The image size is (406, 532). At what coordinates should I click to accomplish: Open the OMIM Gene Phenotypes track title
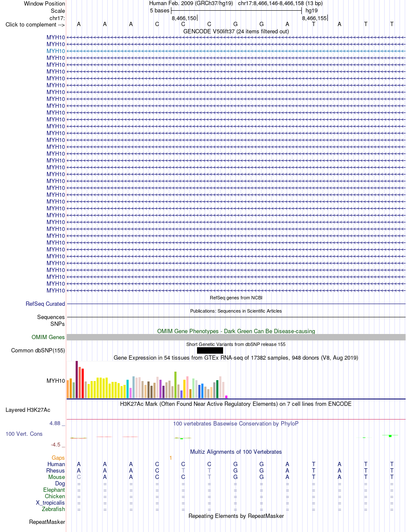pos(236,331)
